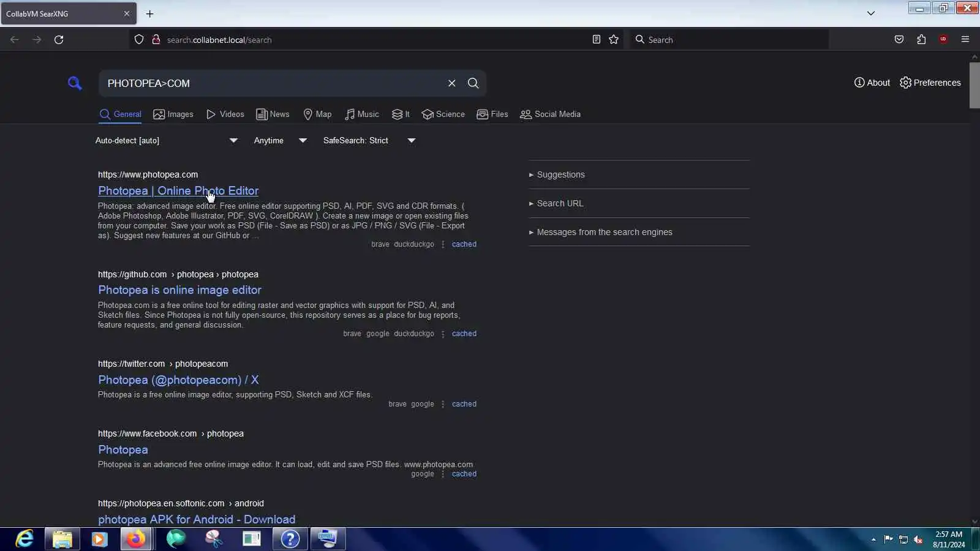This screenshot has height=551, width=980.
Task: Open Photopea (@photopeacom) / X result
Action: point(178,380)
